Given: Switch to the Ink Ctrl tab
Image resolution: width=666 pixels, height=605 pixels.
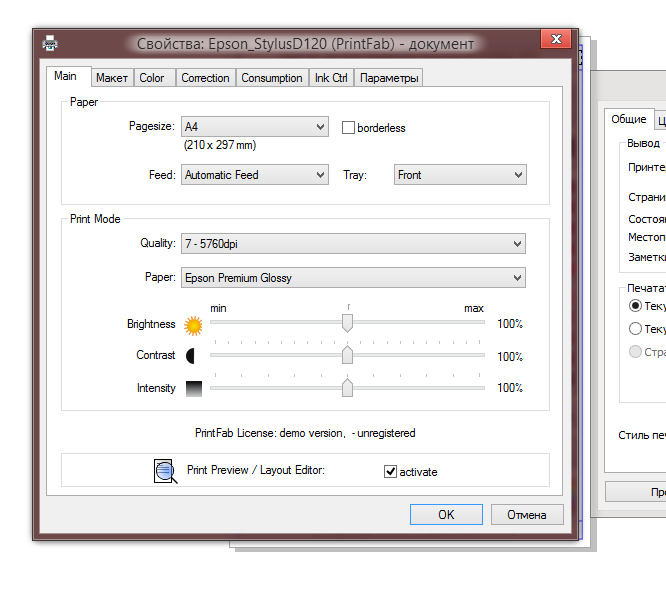Looking at the screenshot, I should click(331, 78).
